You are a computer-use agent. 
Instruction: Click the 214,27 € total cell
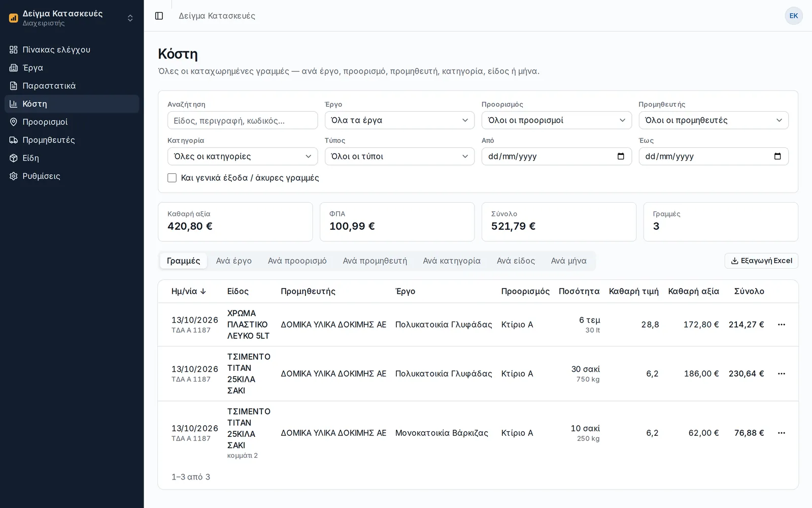[x=746, y=325]
